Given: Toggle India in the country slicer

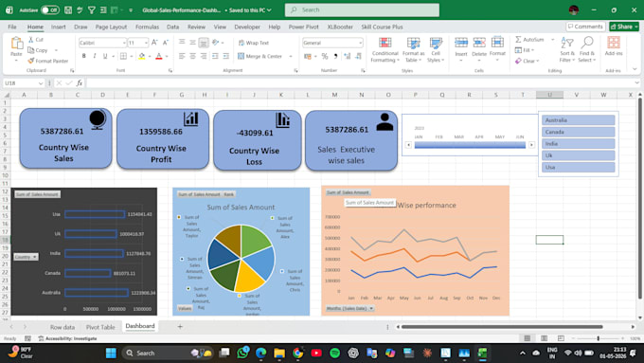Looking at the screenshot, I should 579,144.
